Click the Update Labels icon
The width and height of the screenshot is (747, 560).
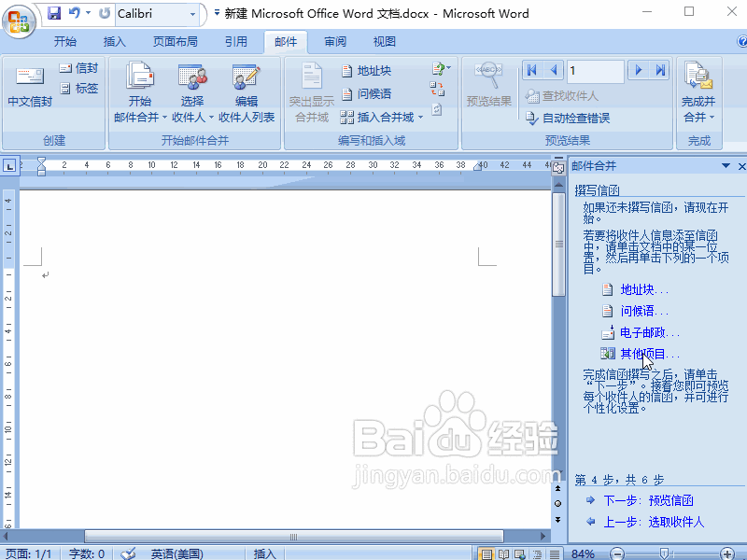click(x=437, y=109)
